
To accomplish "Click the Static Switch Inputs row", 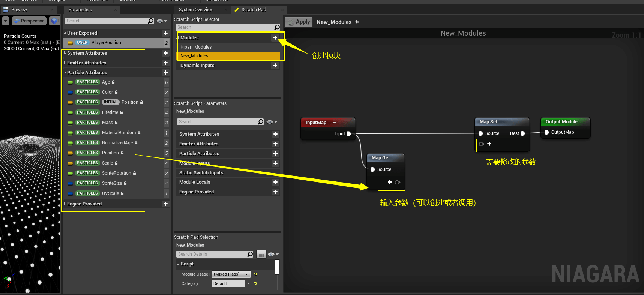I will (x=228, y=173).
